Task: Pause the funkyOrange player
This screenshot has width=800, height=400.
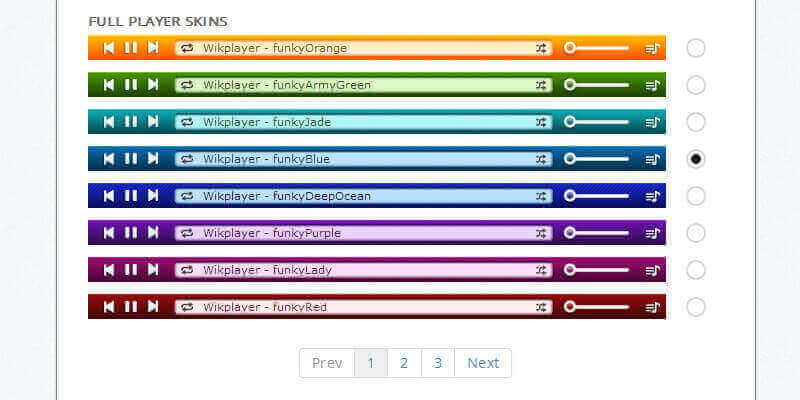Action: tap(131, 48)
